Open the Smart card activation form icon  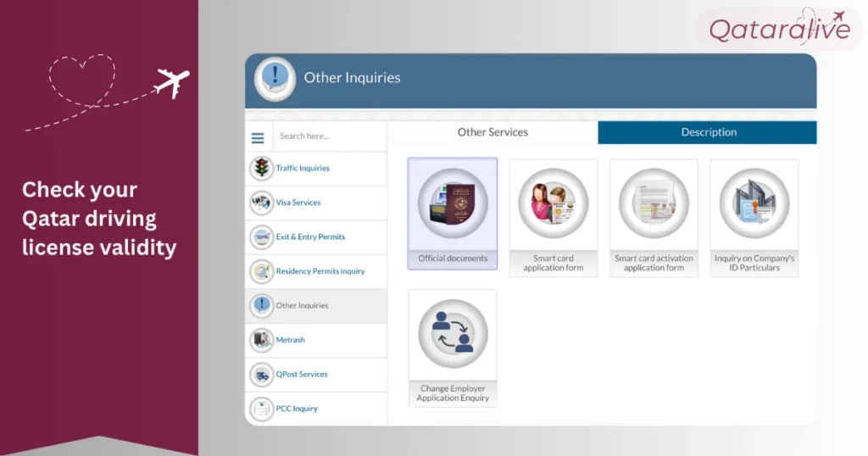tap(654, 203)
